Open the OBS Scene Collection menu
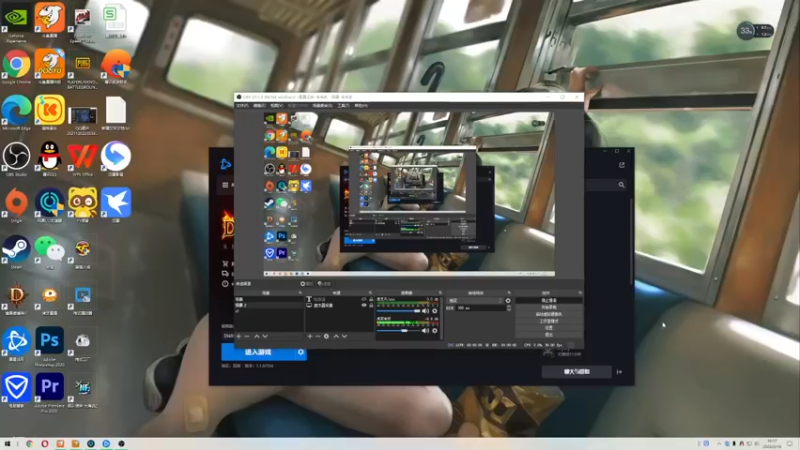The image size is (800, 450). point(321,106)
